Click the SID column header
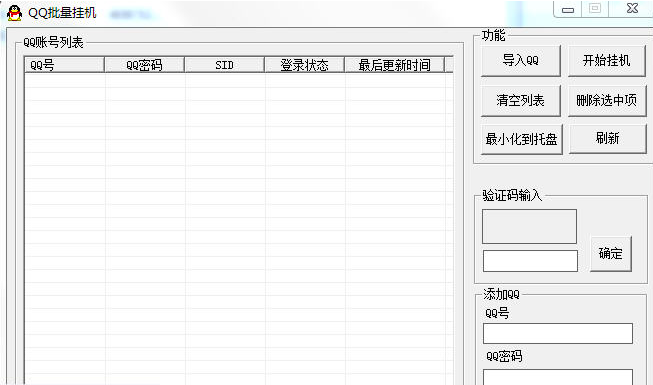This screenshot has height=385, width=653. tap(224, 65)
